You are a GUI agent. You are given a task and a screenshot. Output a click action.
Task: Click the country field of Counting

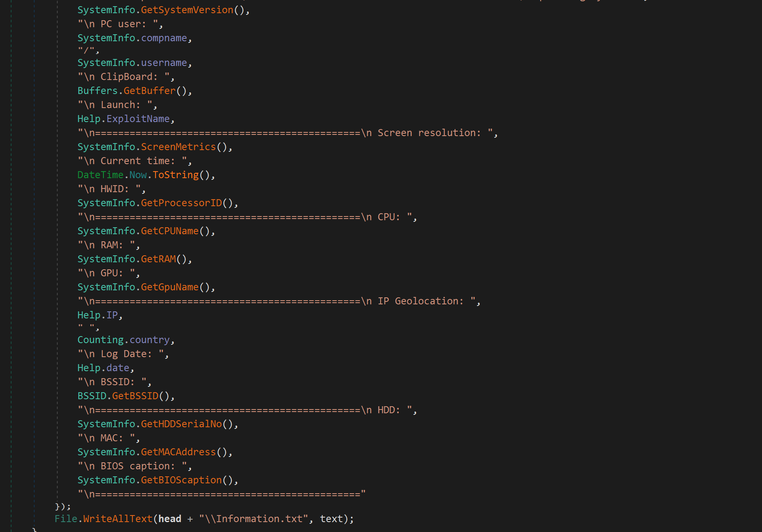click(149, 340)
